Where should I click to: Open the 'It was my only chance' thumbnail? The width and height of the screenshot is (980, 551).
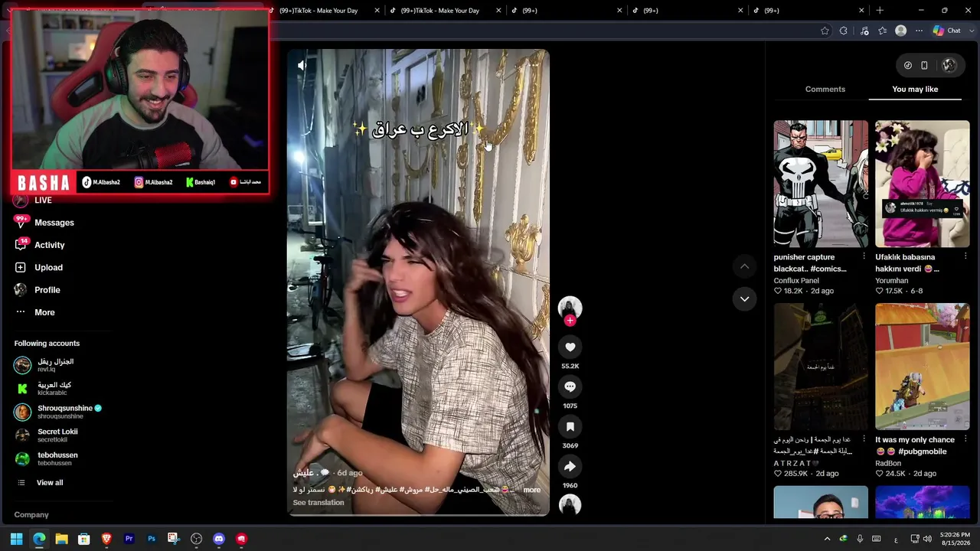(x=923, y=367)
